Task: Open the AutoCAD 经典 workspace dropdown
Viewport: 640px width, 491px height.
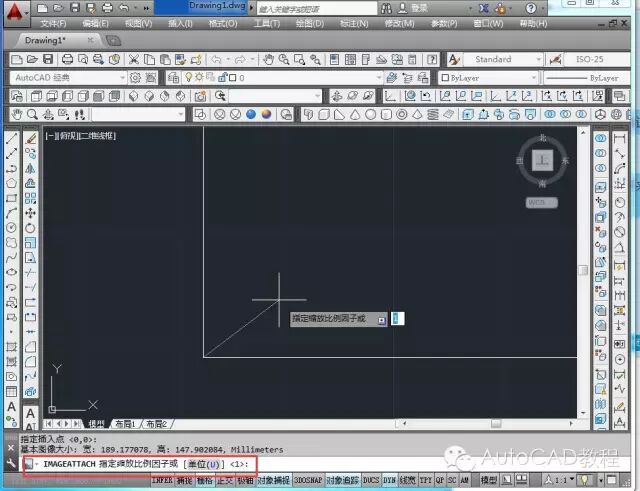Action: [68, 78]
